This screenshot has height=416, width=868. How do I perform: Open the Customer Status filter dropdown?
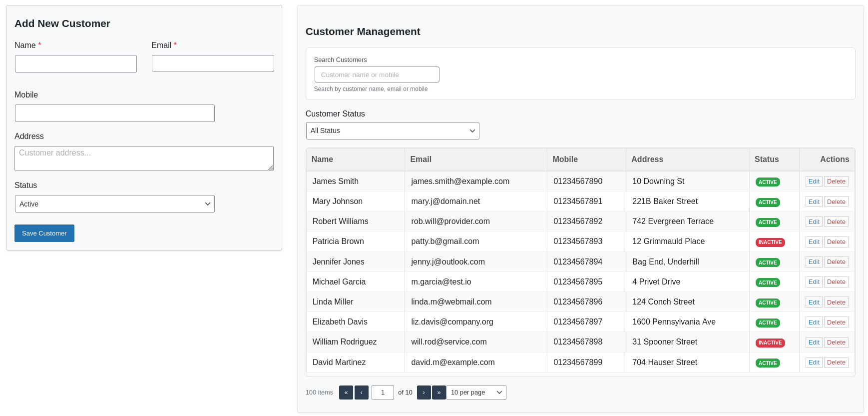[x=392, y=131]
